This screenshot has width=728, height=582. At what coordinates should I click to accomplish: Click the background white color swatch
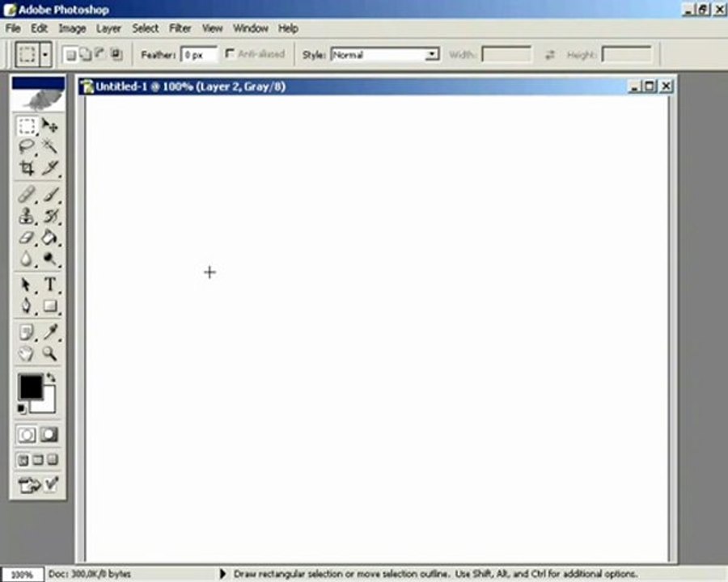click(49, 406)
